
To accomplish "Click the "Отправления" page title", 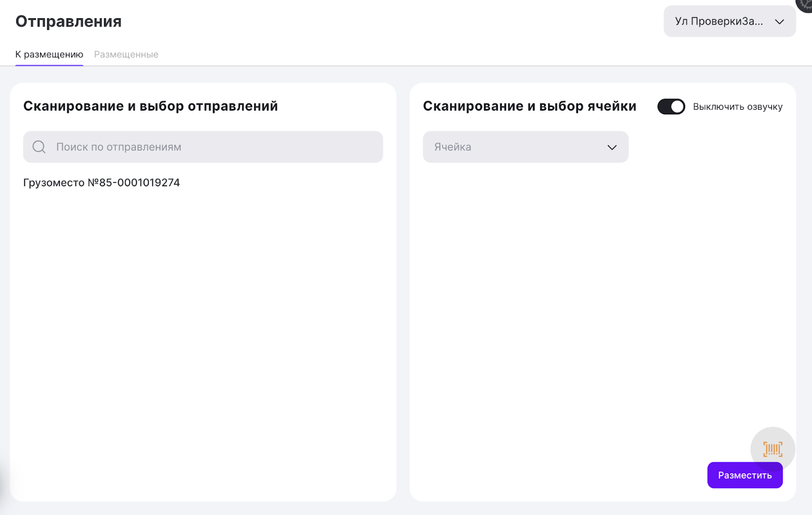I will coord(69,21).
